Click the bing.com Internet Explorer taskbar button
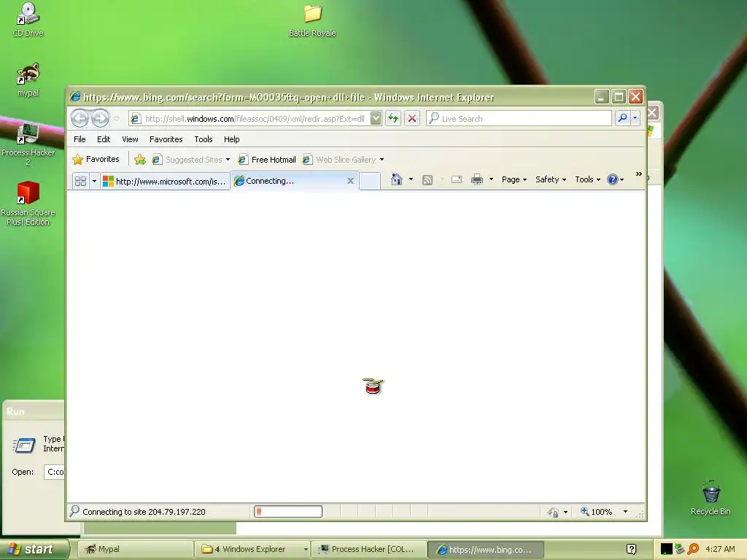This screenshot has height=560, width=747. click(485, 549)
